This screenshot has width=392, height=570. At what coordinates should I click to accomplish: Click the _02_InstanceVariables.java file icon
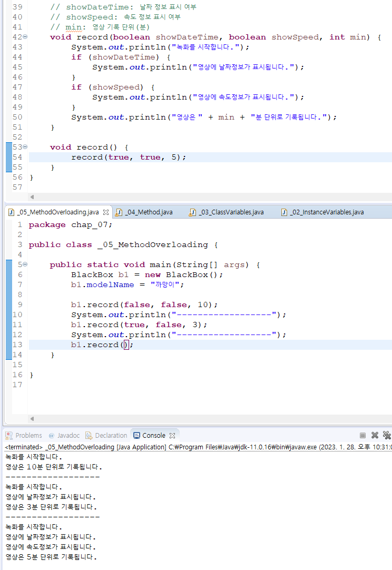[285, 212]
